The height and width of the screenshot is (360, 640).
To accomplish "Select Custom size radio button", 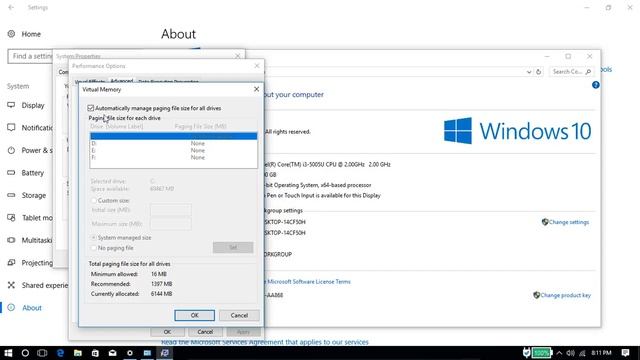I will pos(93,200).
